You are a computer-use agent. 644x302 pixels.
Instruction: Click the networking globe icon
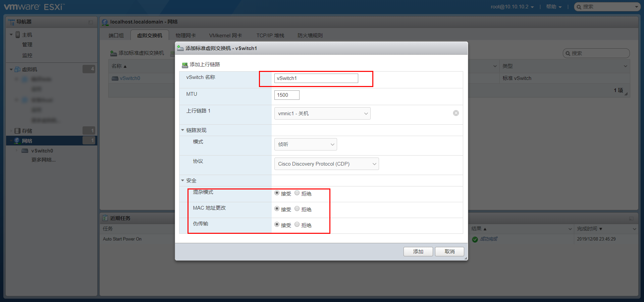pos(17,140)
